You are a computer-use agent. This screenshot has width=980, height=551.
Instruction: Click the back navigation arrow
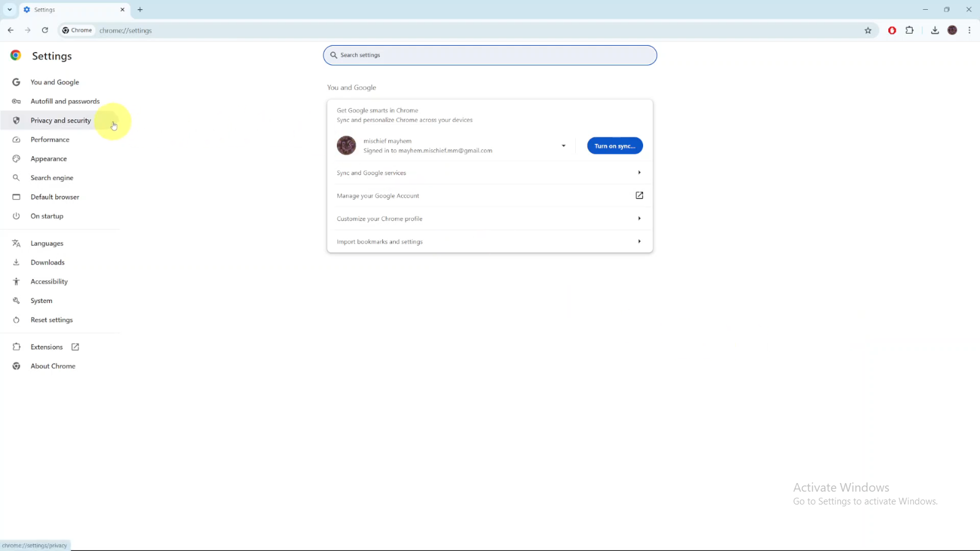[10, 30]
